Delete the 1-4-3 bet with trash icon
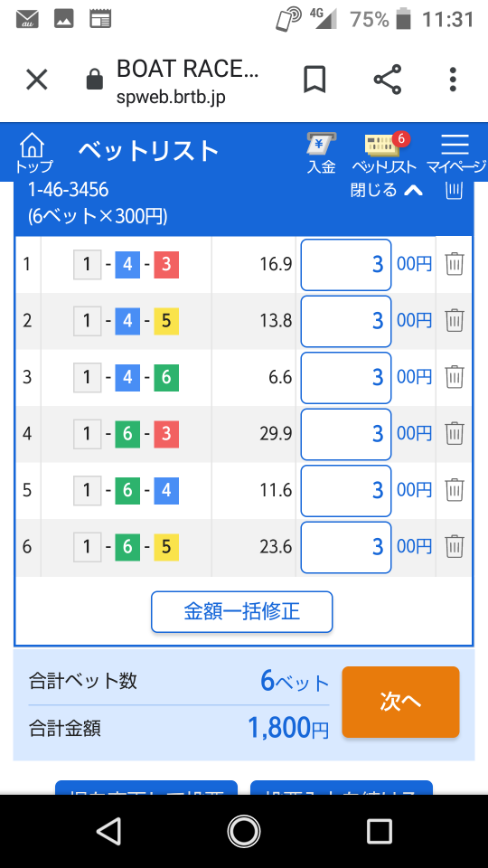Screen dimensions: 488x868 coord(455,264)
